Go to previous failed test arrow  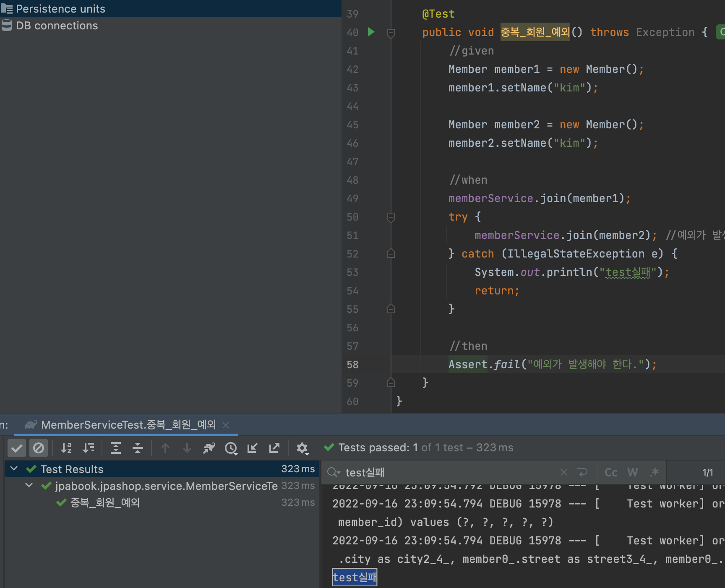165,448
